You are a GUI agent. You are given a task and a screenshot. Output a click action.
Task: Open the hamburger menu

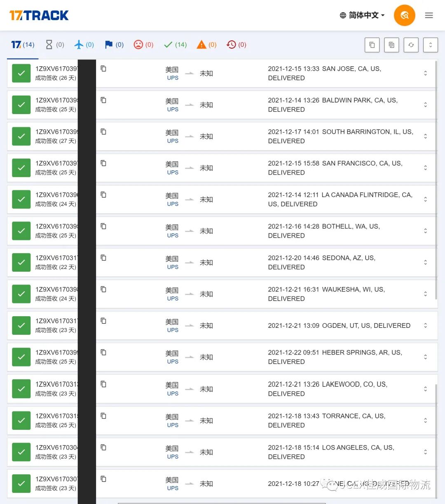pos(429,15)
